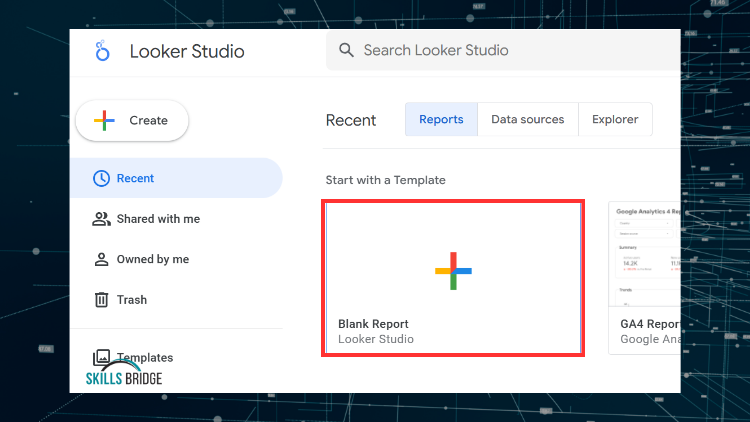Open the Shared with me label
This screenshot has height=422, width=750.
pos(158,219)
